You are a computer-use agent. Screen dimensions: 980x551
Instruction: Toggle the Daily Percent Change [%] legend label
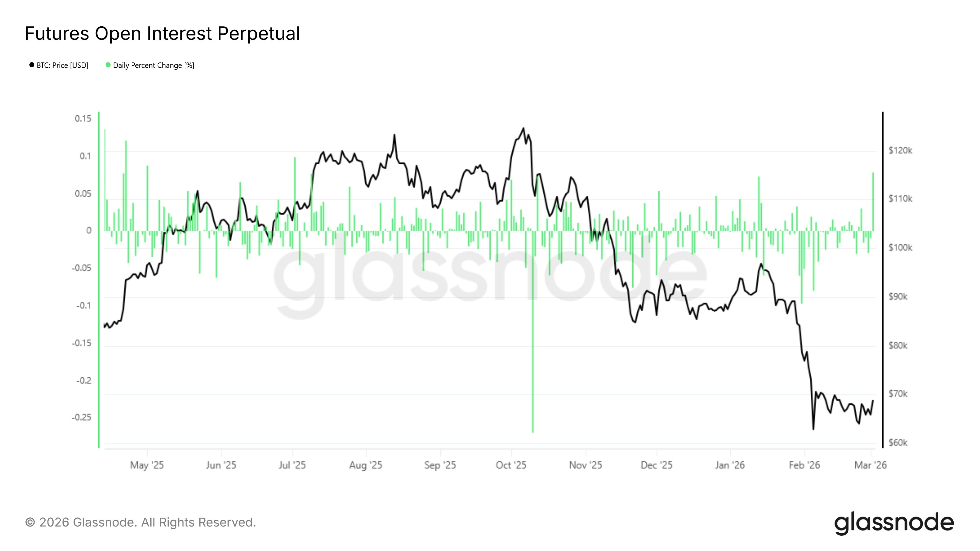(x=153, y=66)
